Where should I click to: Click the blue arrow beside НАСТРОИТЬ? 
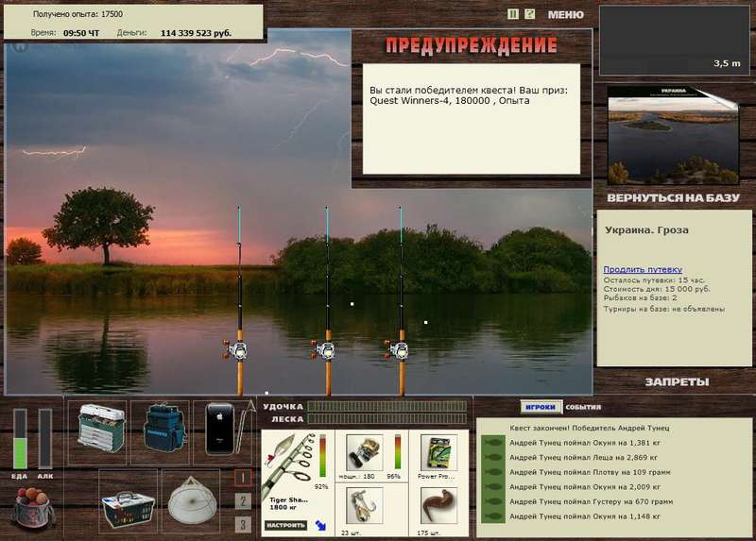[320, 525]
